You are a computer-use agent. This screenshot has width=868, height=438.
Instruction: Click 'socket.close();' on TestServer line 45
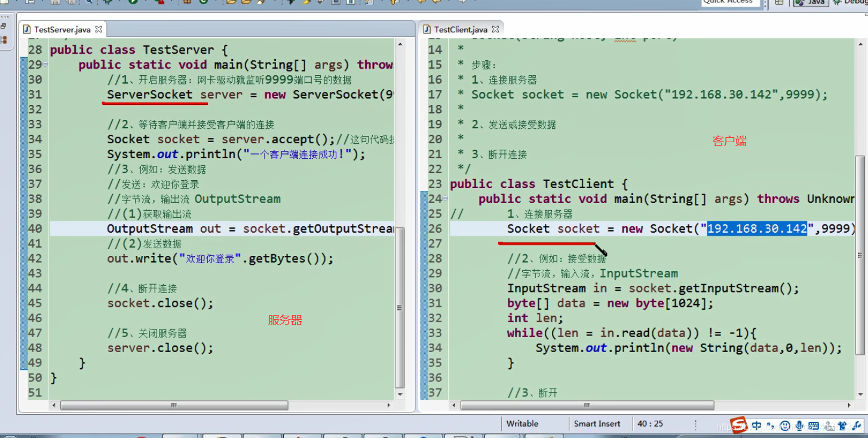160,303
